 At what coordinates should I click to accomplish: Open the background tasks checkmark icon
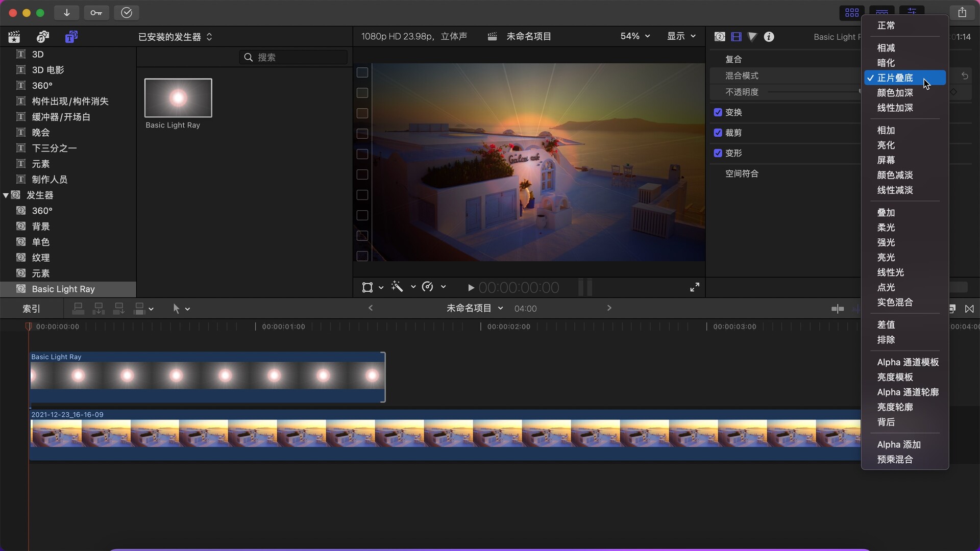coord(127,13)
